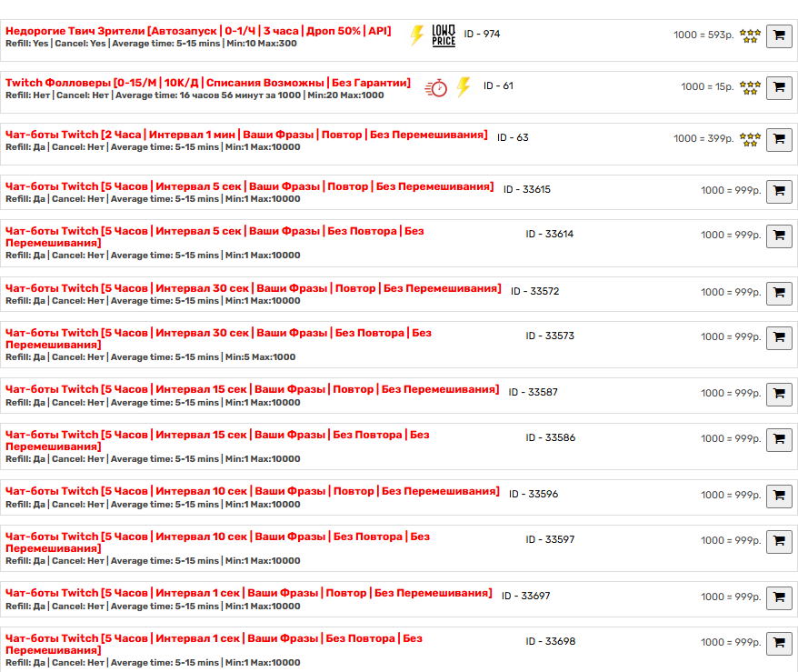Screen dimensions: 798x672
Task: Click lightning bolt icon on ID 974 row
Action: 417,35
